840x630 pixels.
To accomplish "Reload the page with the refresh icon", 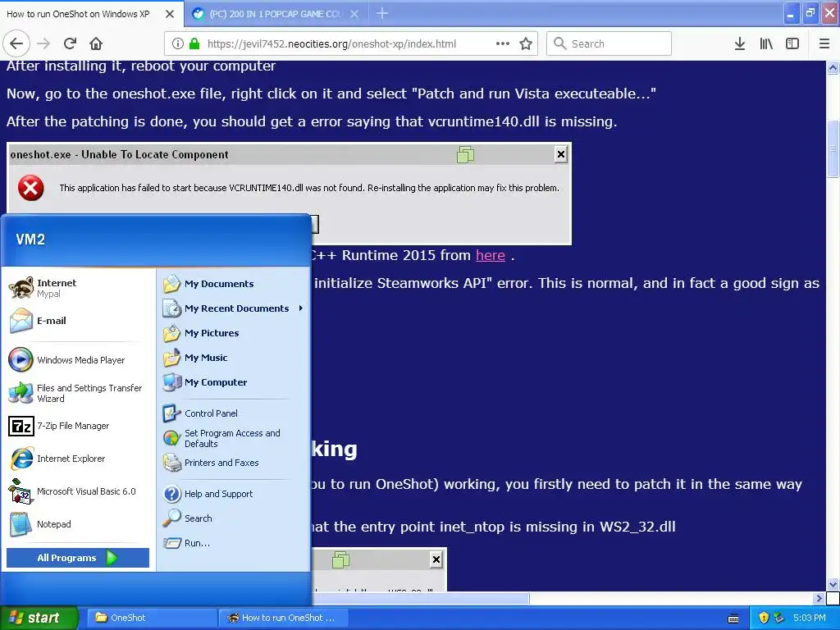I will pyautogui.click(x=71, y=43).
